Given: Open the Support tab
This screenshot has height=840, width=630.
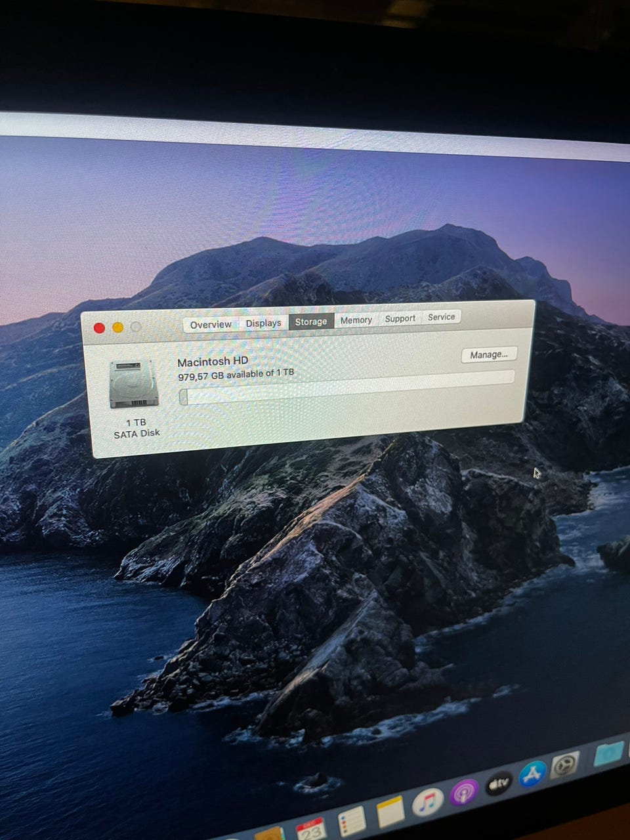Looking at the screenshot, I should click(x=400, y=318).
